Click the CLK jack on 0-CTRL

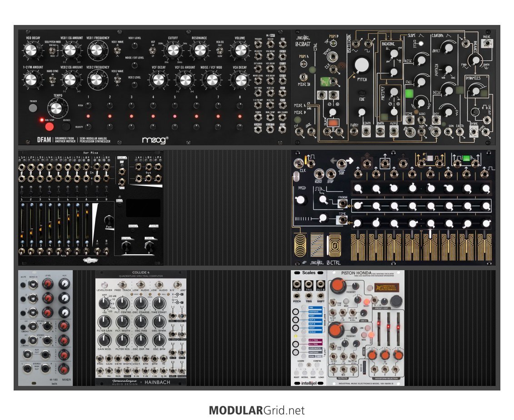click(x=298, y=163)
